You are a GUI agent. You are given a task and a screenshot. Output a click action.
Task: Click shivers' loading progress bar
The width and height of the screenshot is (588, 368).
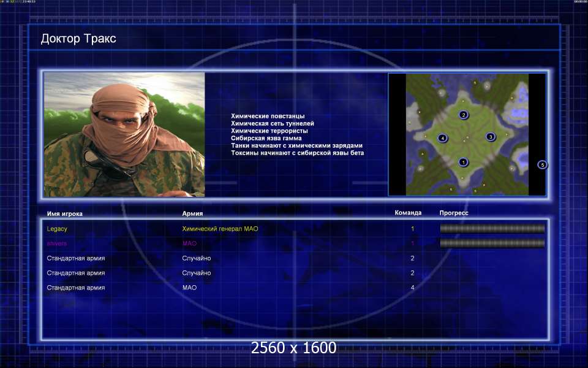(x=492, y=243)
